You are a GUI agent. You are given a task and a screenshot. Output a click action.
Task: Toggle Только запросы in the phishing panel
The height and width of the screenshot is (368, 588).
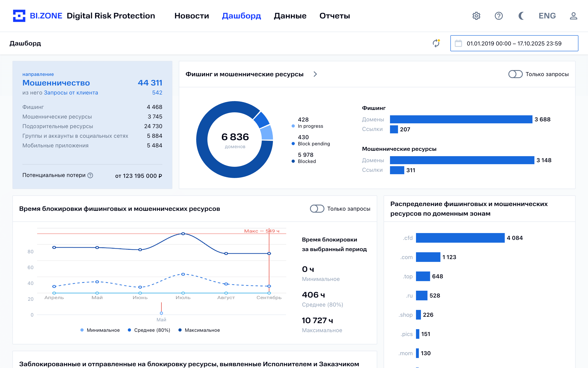[x=515, y=74]
